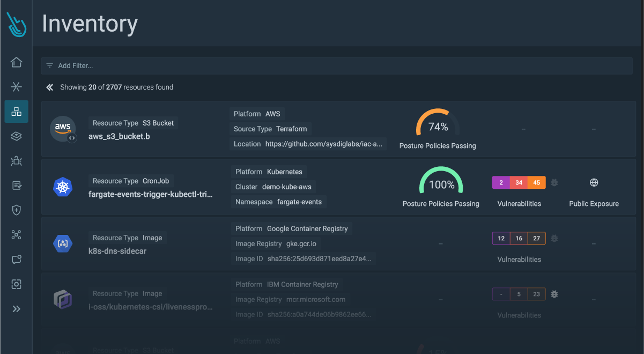Open the chat notification sidebar icon
The image size is (644, 354).
tap(16, 260)
